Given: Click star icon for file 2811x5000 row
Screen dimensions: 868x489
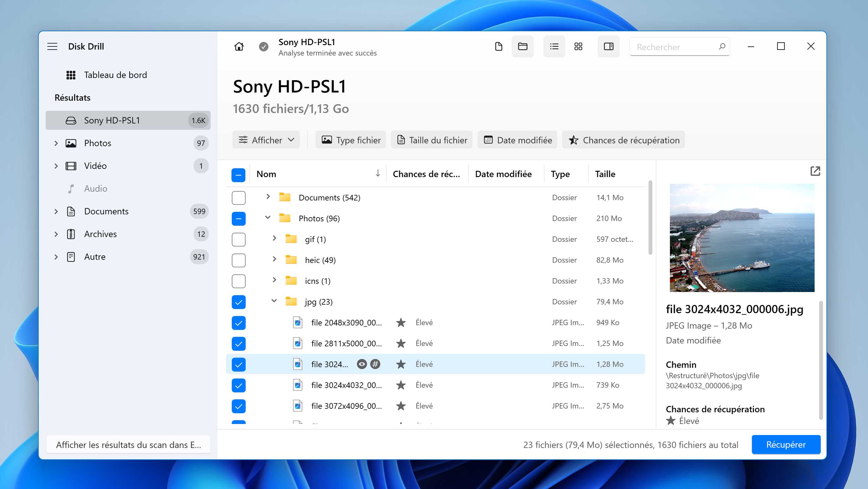Looking at the screenshot, I should 401,343.
